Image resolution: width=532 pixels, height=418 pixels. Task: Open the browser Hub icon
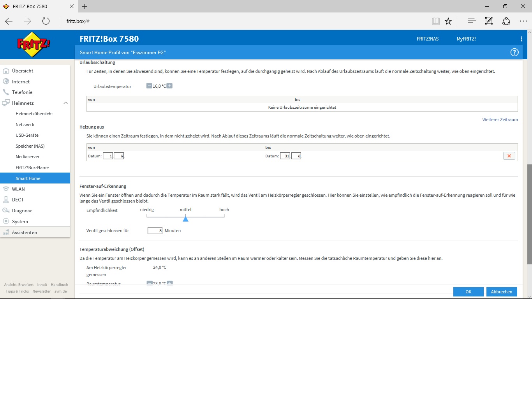point(472,21)
